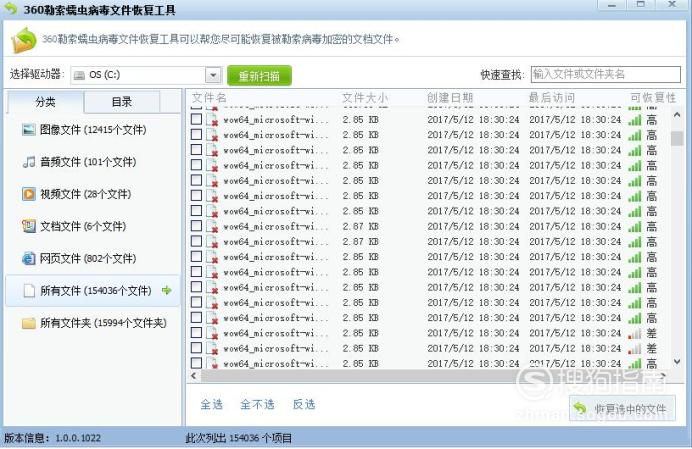Screen dimensions: 692x449
Task: Click the green recover arrow icon on 恢复选中的文件
Action: 580,409
